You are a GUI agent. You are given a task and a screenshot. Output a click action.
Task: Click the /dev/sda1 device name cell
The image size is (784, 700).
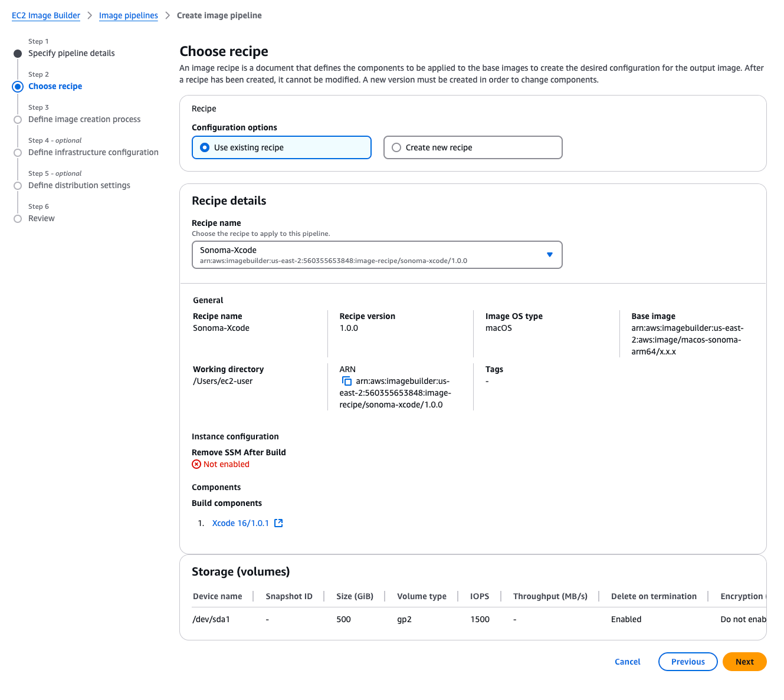point(211,619)
